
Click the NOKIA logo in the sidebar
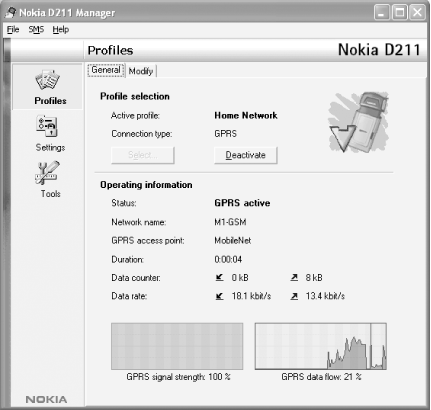pyautogui.click(x=46, y=399)
